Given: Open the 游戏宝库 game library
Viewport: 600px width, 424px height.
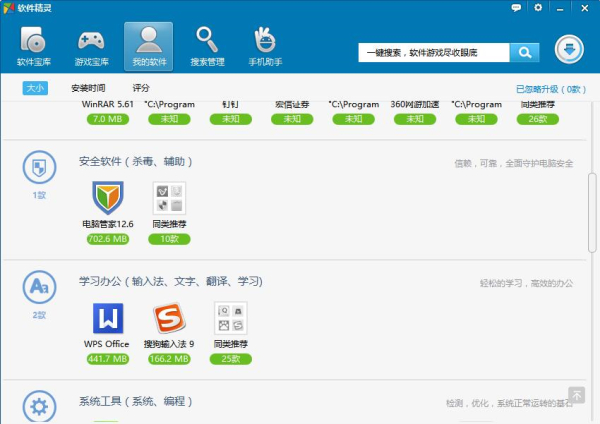Looking at the screenshot, I should tap(91, 47).
